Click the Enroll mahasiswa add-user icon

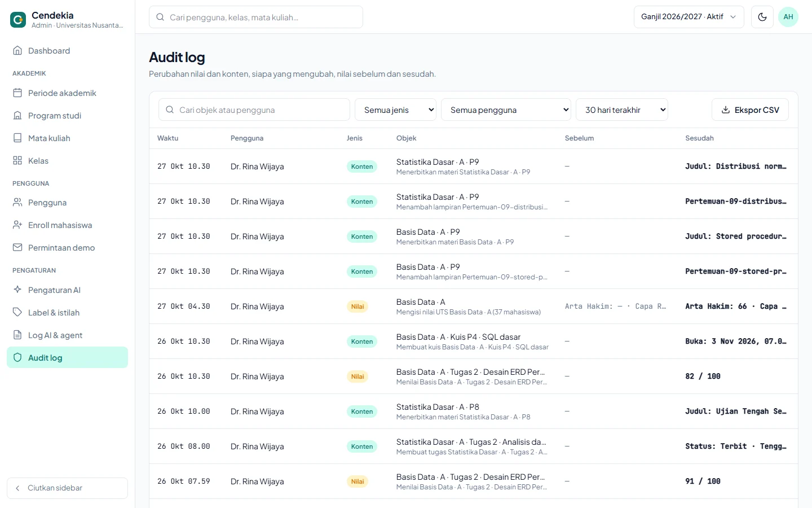pyautogui.click(x=17, y=225)
